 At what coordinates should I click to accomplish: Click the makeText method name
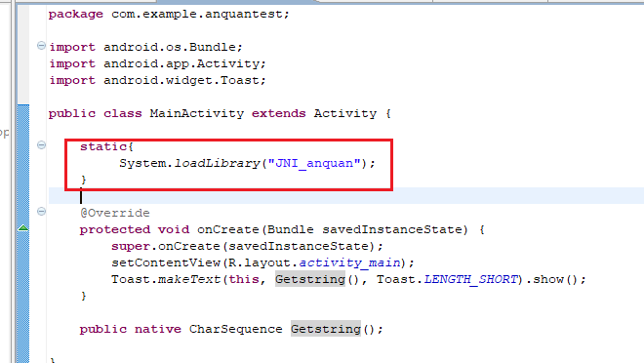189,280
